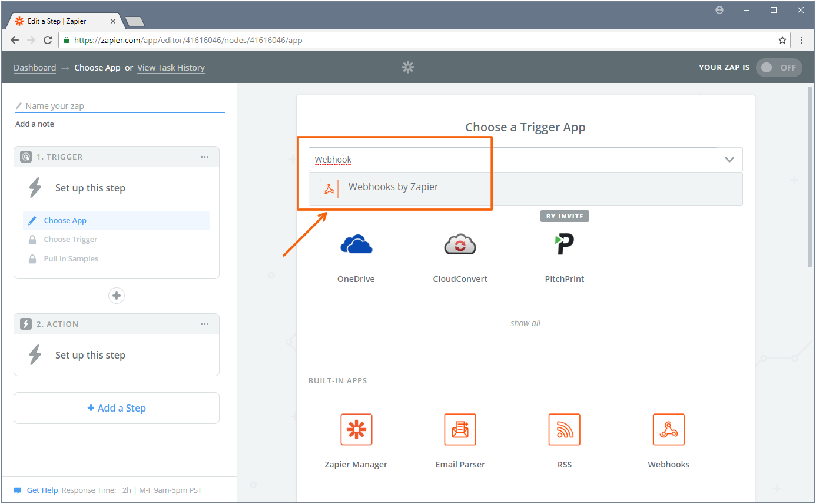Go to the Dashboard link

pos(35,68)
